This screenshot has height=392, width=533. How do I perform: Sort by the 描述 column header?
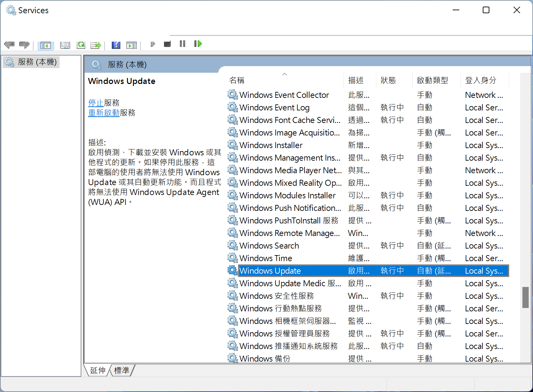point(360,80)
